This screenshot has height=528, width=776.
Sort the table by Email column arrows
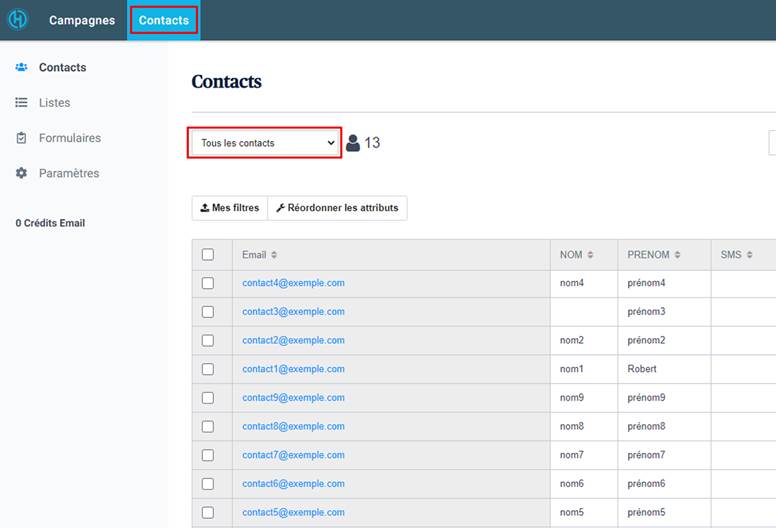[x=274, y=255]
